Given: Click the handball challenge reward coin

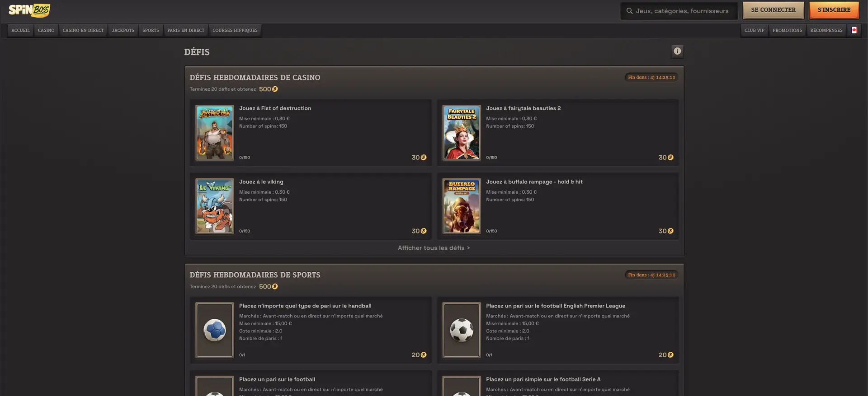Looking at the screenshot, I should (424, 355).
